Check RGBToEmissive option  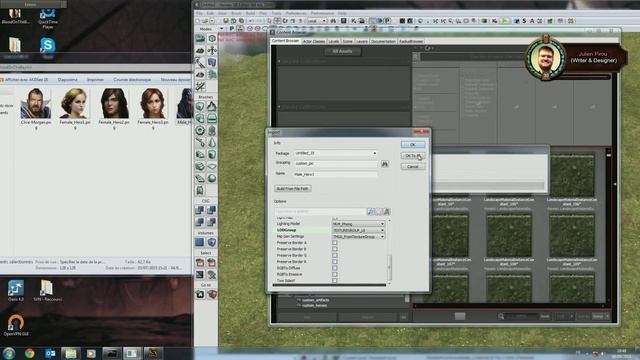335,274
